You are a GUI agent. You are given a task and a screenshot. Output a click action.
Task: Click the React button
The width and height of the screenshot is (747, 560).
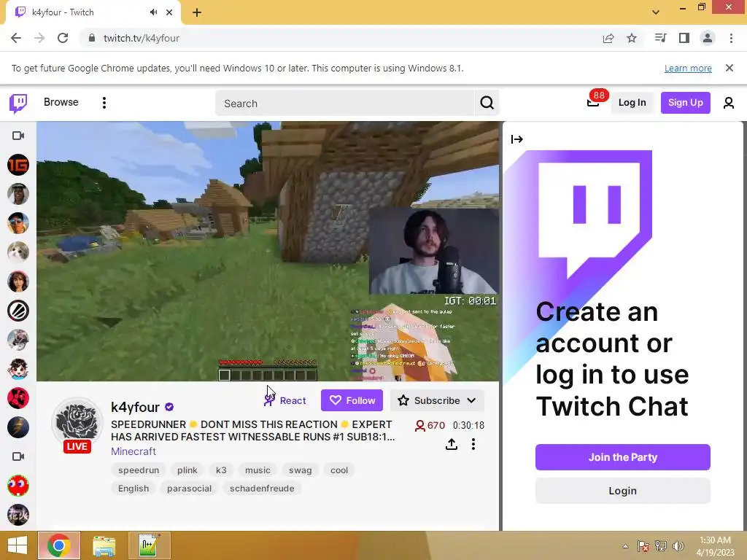tap(285, 400)
